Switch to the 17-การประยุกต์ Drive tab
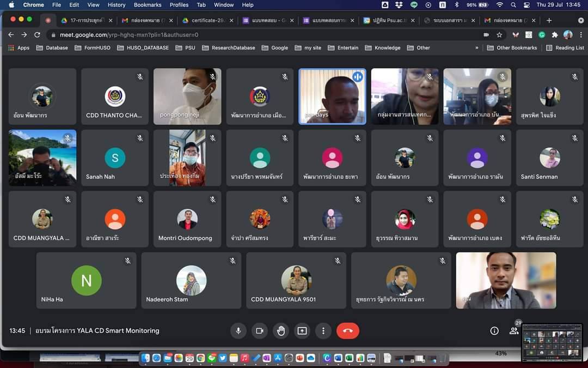The image size is (588, 368). [86, 20]
